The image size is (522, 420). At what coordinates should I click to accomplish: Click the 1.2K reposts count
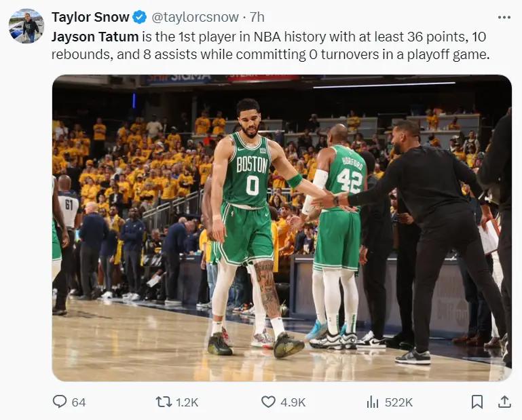[x=187, y=402]
